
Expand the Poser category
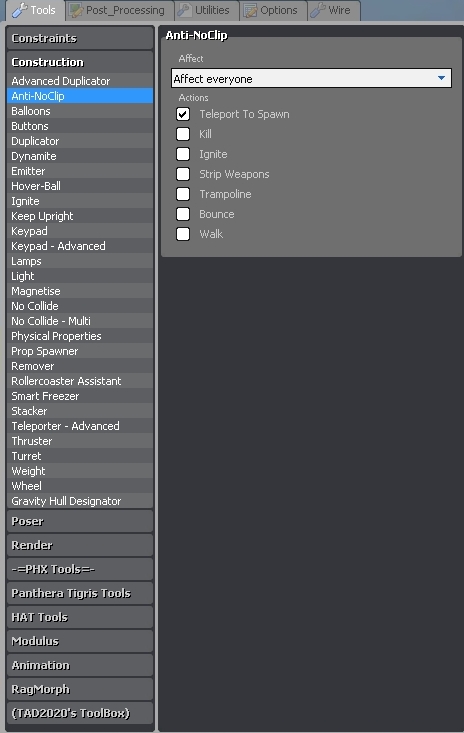point(80,521)
